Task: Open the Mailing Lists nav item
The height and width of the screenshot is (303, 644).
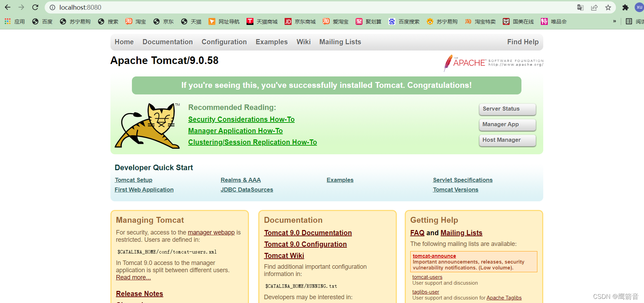Action: (x=340, y=42)
